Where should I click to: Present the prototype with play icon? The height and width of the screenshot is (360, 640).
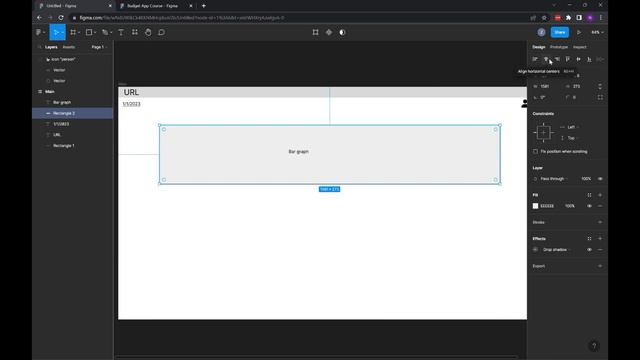[579, 32]
